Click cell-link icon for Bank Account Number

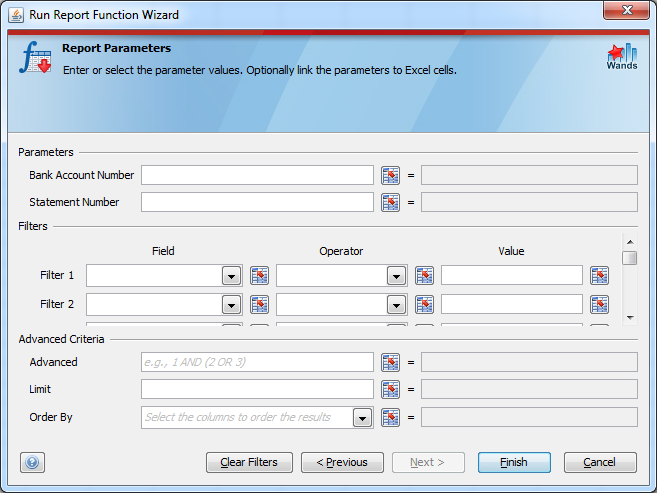390,176
